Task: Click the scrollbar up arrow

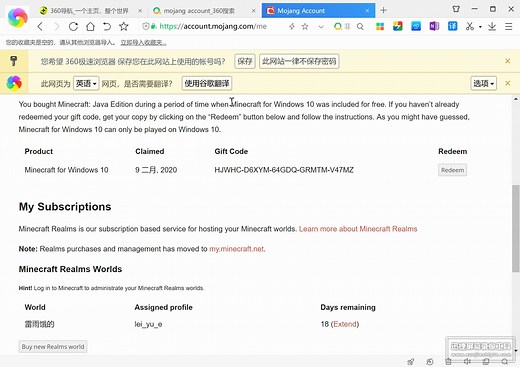Action: (x=516, y=99)
